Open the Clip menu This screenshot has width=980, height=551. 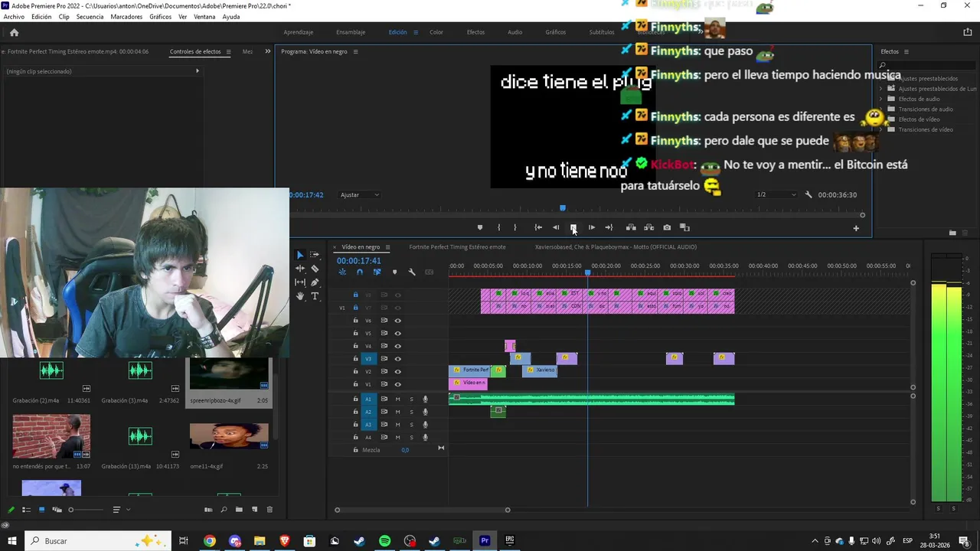click(x=64, y=16)
